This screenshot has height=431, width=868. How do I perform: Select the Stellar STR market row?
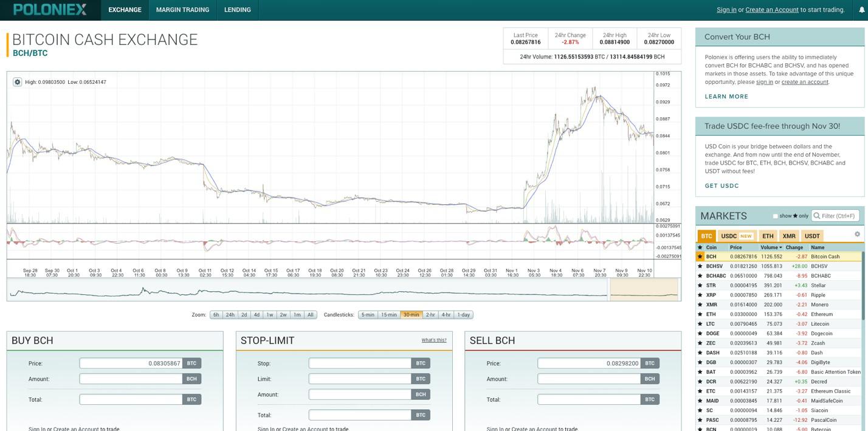[779, 285]
